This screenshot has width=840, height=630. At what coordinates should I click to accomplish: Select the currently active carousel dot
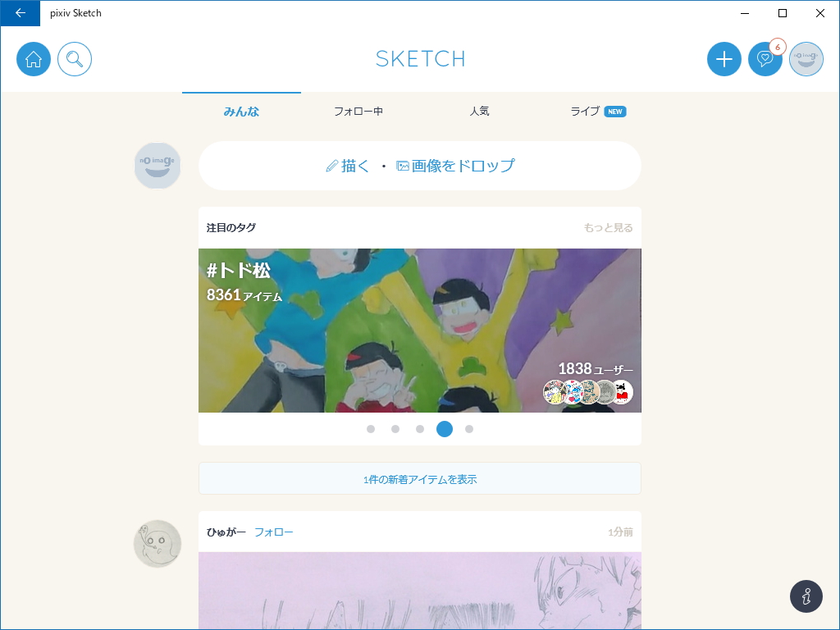tap(444, 429)
